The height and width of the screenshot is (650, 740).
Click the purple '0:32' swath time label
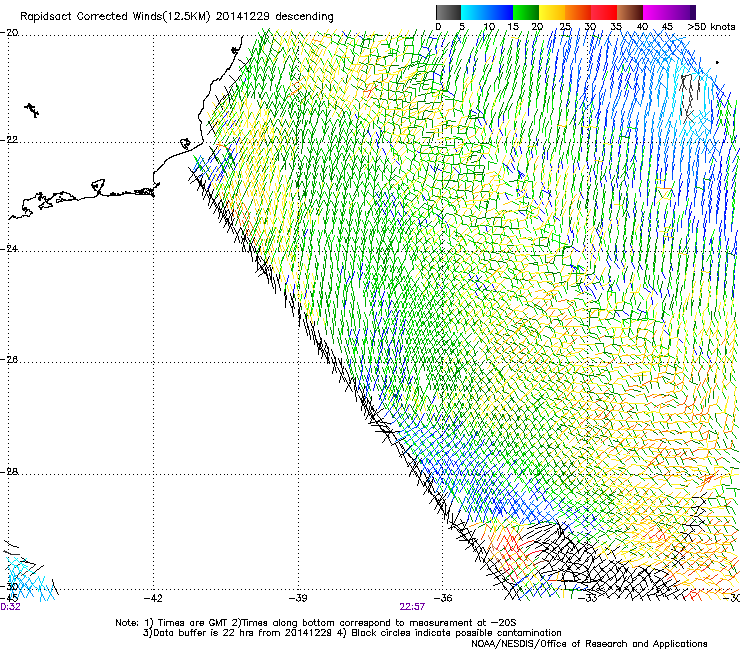tap(10, 607)
